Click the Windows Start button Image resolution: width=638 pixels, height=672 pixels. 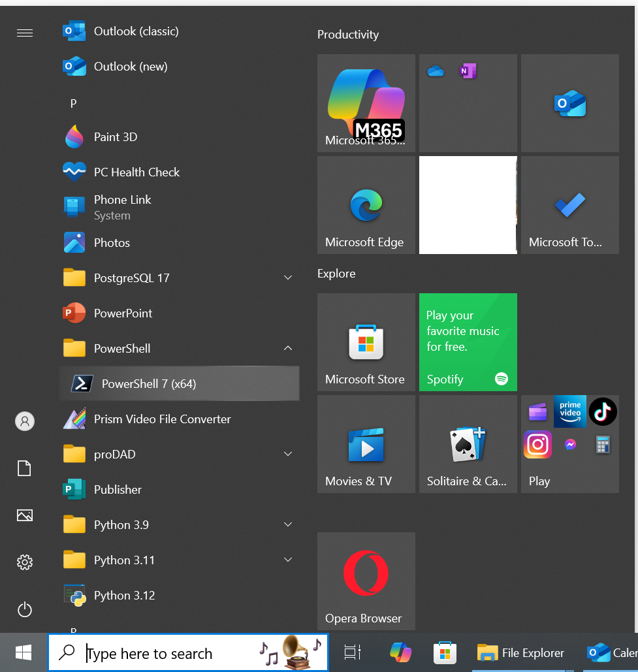tap(24, 652)
